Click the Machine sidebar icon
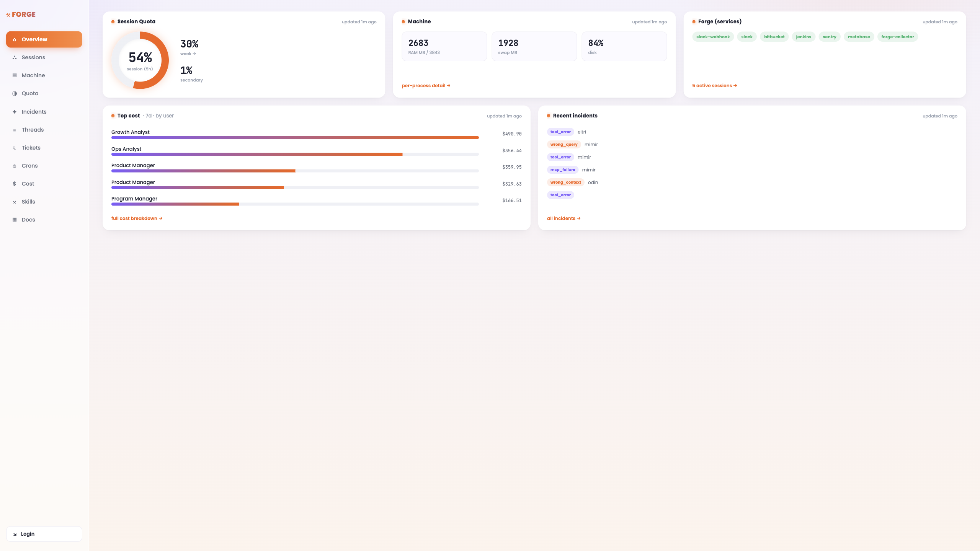Viewport: 980px width, 551px height. (x=15, y=75)
